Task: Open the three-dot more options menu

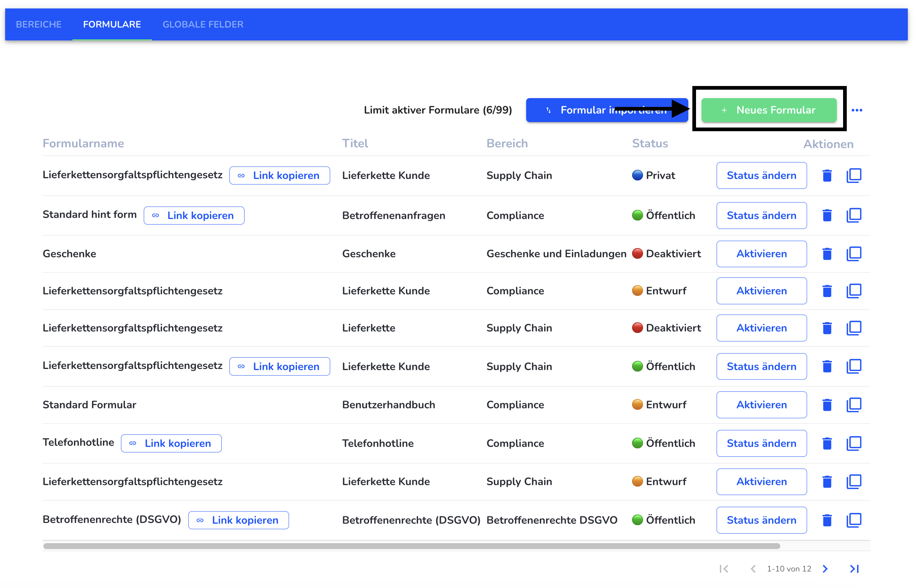Action: 857,110
